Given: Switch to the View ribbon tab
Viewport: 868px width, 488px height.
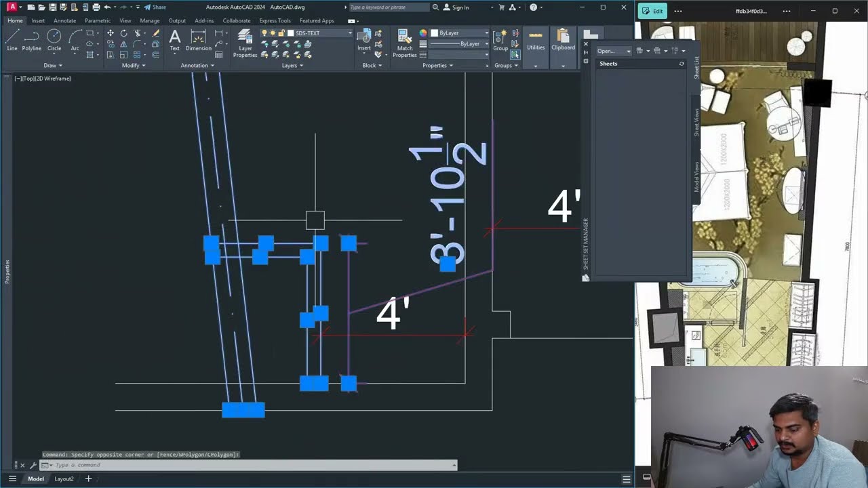Looking at the screenshot, I should click(125, 20).
